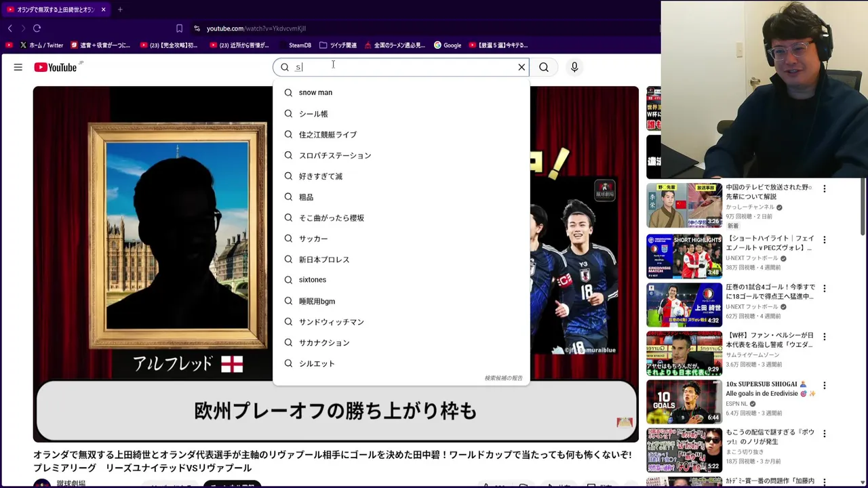Open more options for ファン・ペルシー video

point(825,336)
